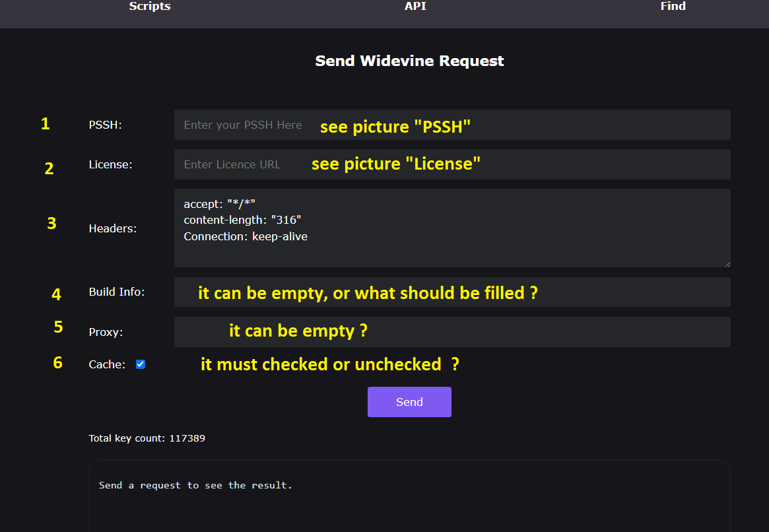Open the API navigation tab
The height and width of the screenshot is (532, 769).
click(415, 7)
